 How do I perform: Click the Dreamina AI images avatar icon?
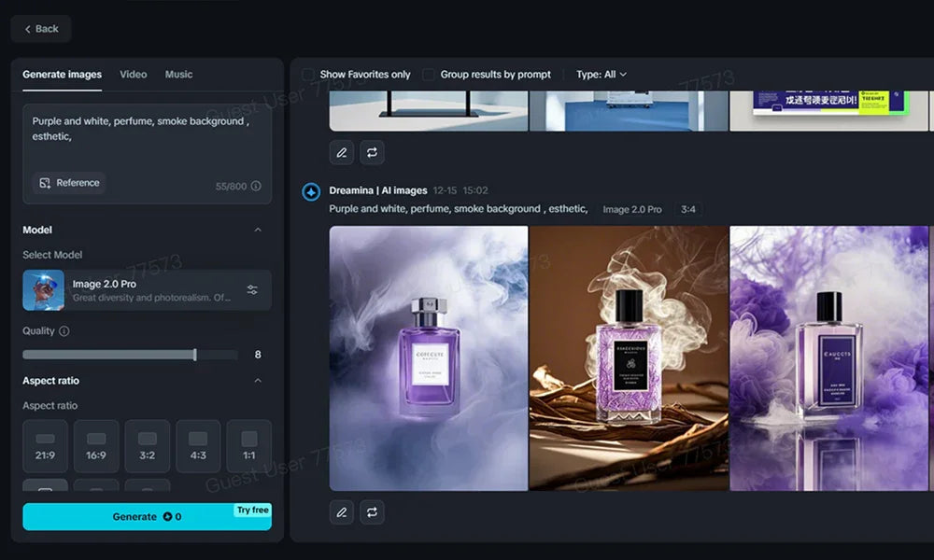click(x=311, y=191)
